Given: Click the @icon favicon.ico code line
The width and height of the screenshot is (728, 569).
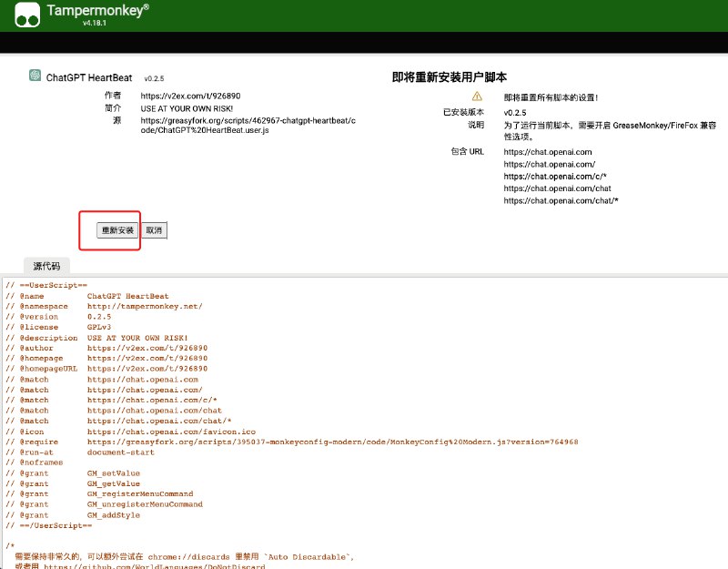Looking at the screenshot, I should (130, 432).
